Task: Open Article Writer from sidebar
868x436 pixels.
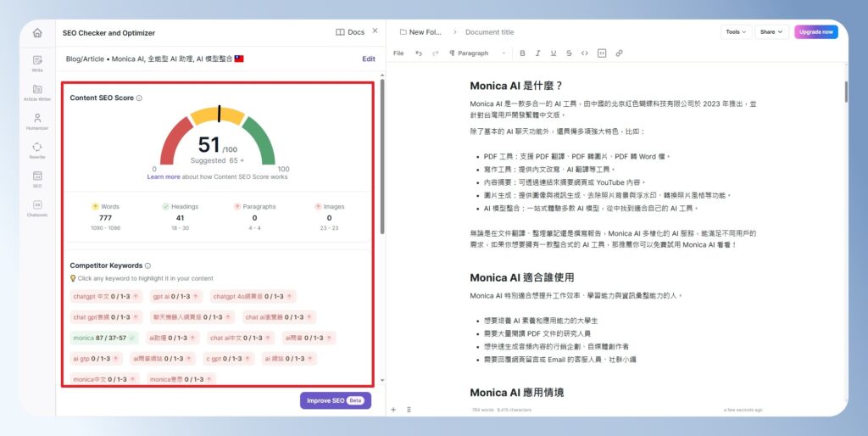Action: click(37, 92)
